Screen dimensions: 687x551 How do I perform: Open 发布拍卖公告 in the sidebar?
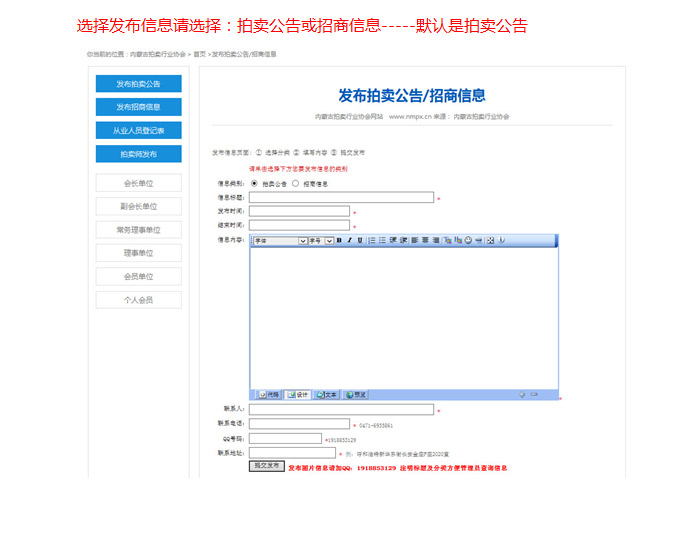click(x=138, y=84)
